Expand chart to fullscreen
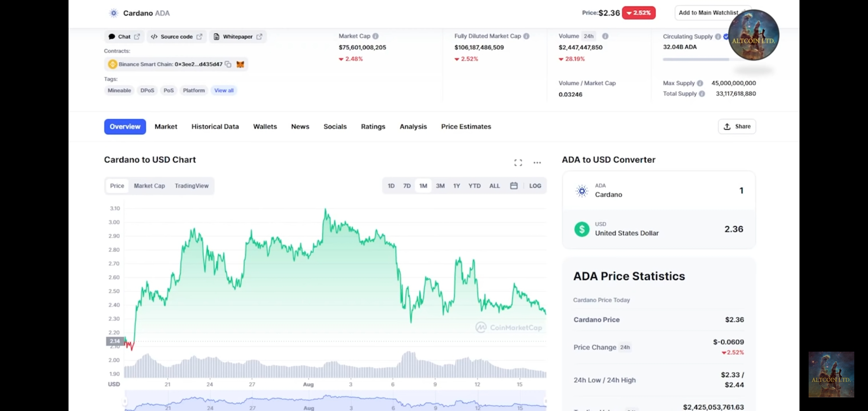This screenshot has height=411, width=868. coord(518,163)
